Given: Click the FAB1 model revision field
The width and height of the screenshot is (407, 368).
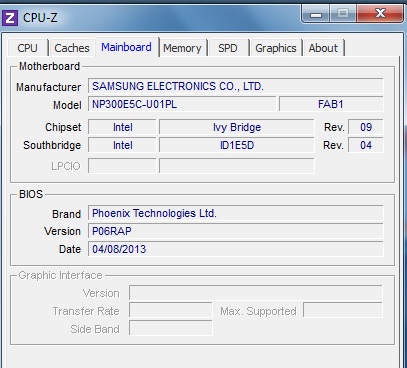Looking at the screenshot, I should [x=331, y=104].
